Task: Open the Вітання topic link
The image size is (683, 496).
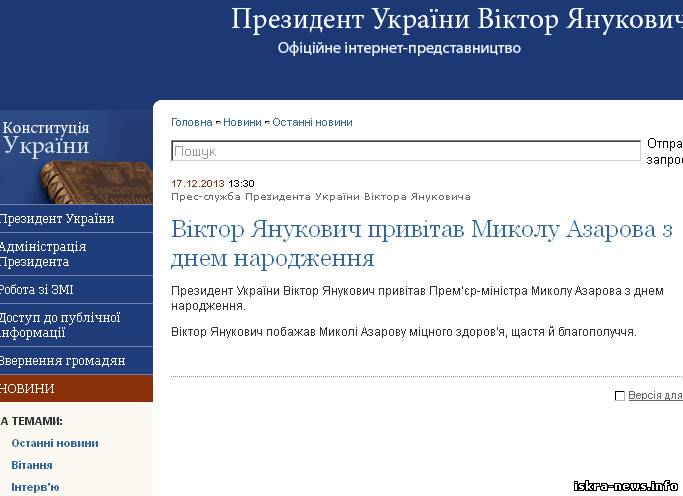Action: pyautogui.click(x=32, y=465)
